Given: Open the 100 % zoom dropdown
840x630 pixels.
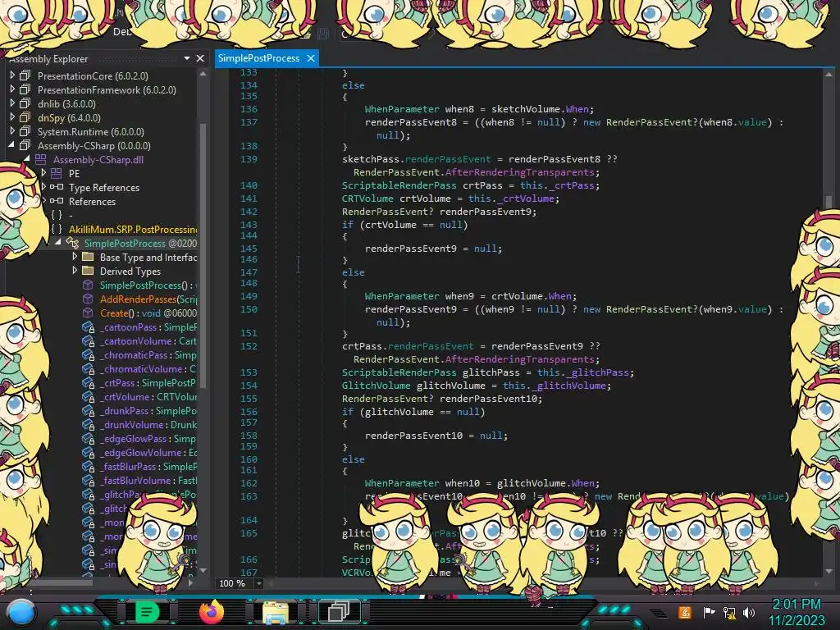Looking at the screenshot, I should [258, 583].
